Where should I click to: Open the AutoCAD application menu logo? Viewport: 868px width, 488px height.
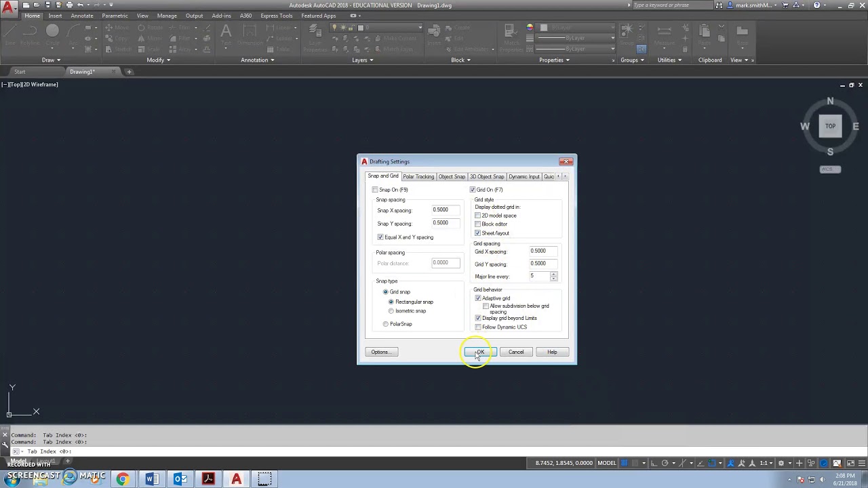click(9, 9)
